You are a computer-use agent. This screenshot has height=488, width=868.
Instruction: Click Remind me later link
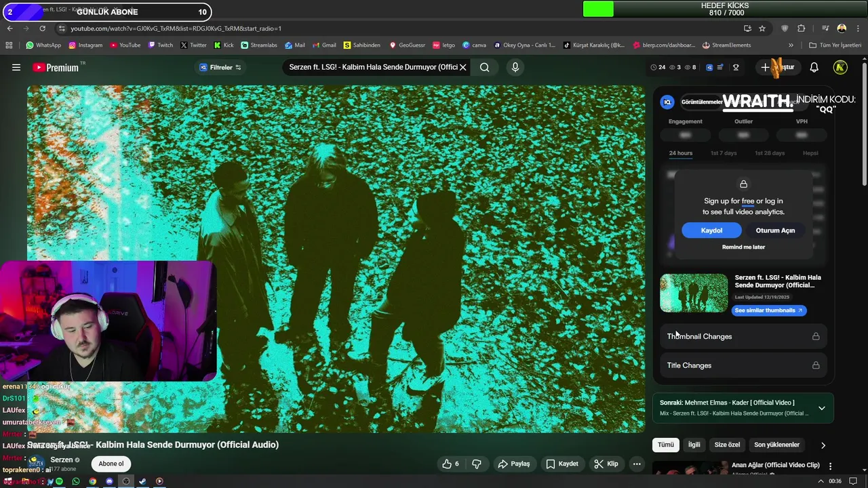click(743, 247)
